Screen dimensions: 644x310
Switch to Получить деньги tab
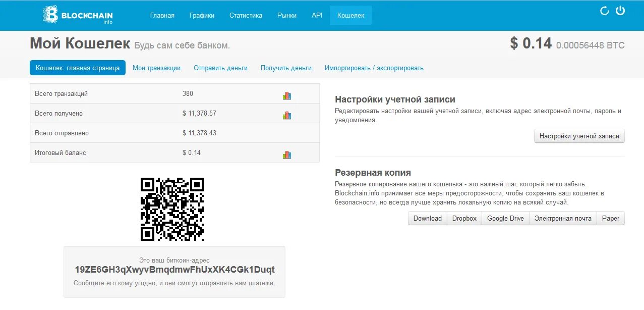(x=286, y=68)
